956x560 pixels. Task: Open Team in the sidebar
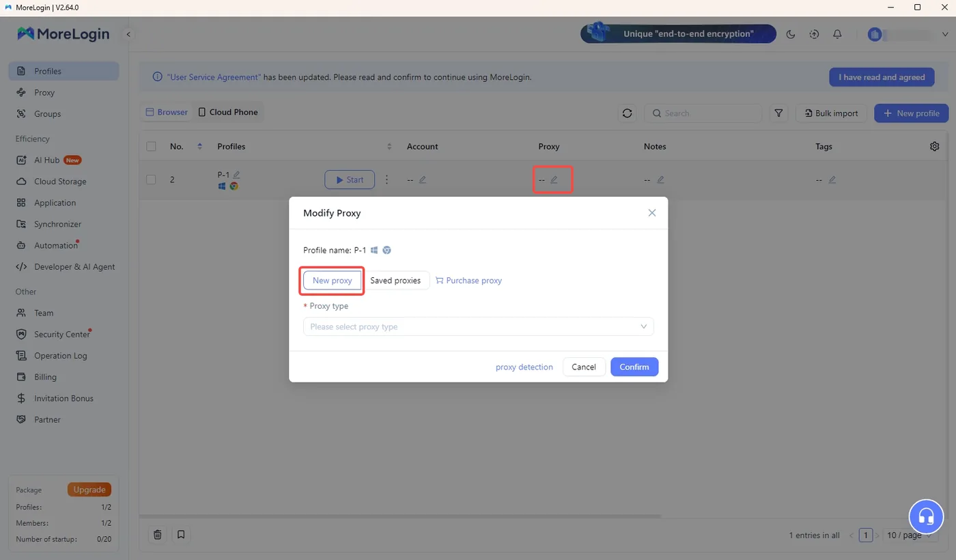click(x=64, y=313)
